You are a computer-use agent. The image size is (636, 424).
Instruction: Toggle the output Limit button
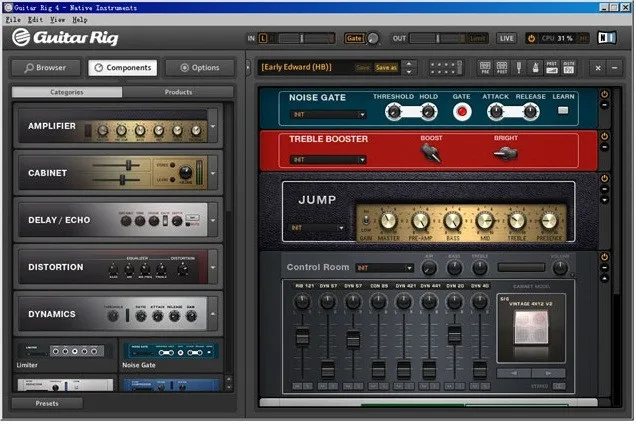(477, 38)
